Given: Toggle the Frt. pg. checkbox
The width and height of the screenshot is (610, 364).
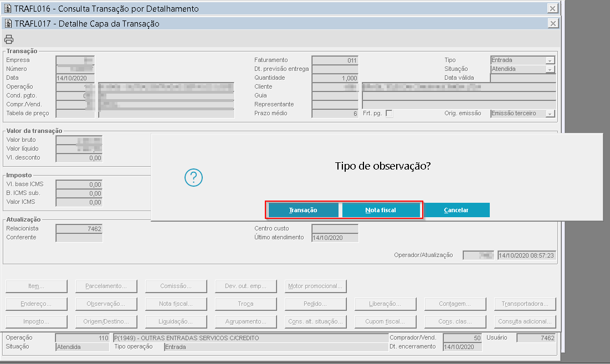Looking at the screenshot, I should (389, 113).
